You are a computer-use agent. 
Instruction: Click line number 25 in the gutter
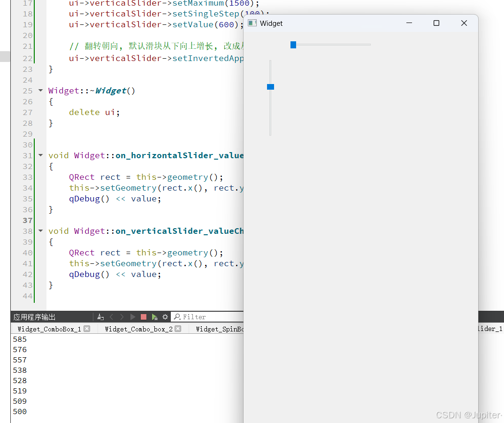tap(28, 91)
